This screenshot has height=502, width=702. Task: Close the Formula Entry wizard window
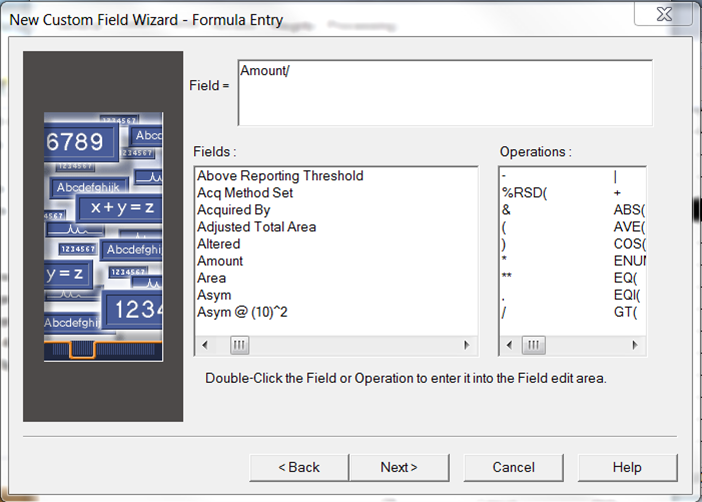pyautogui.click(x=664, y=14)
